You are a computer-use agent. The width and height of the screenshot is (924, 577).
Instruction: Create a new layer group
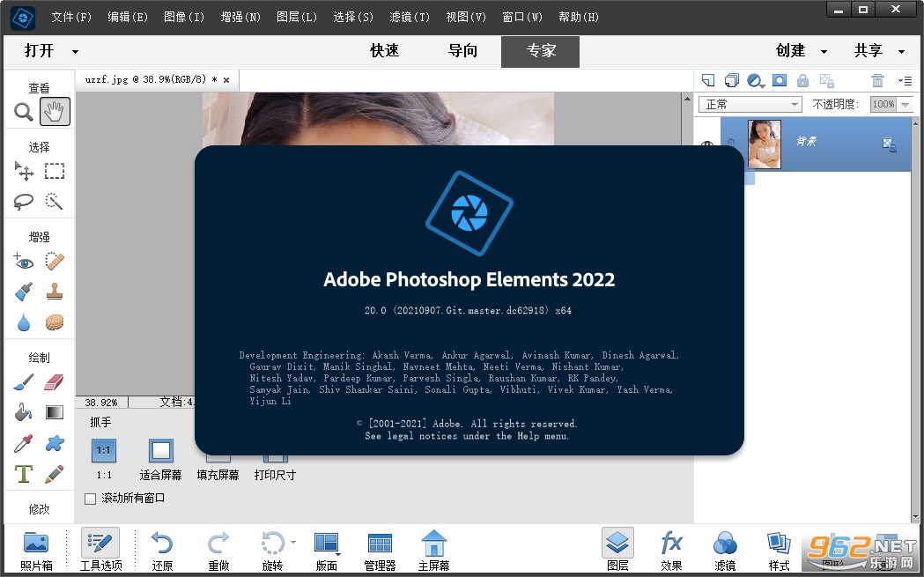click(x=731, y=81)
